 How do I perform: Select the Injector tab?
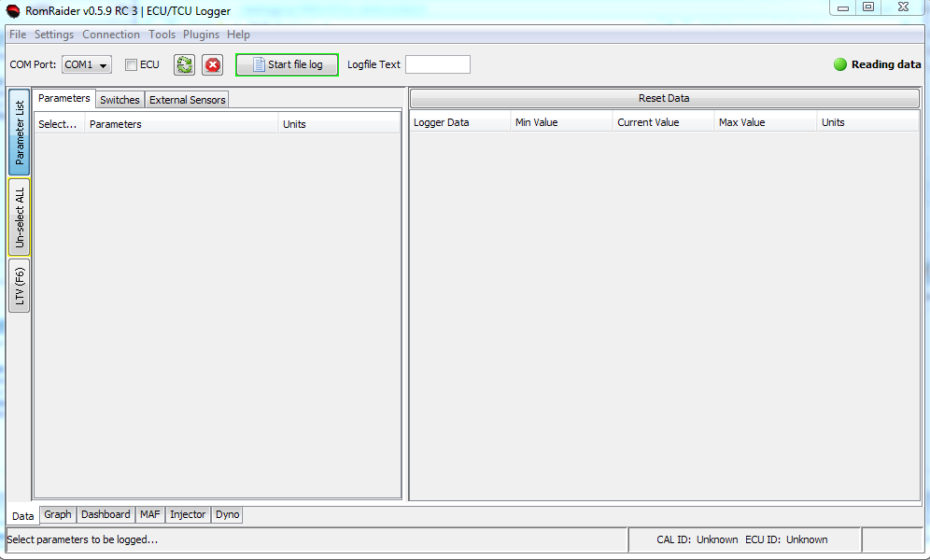pyautogui.click(x=188, y=514)
